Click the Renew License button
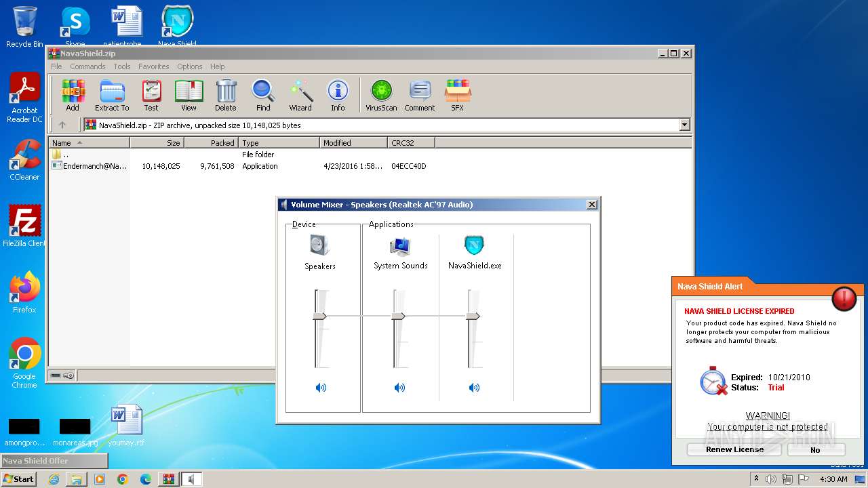This screenshot has height=488, width=868. click(x=734, y=449)
